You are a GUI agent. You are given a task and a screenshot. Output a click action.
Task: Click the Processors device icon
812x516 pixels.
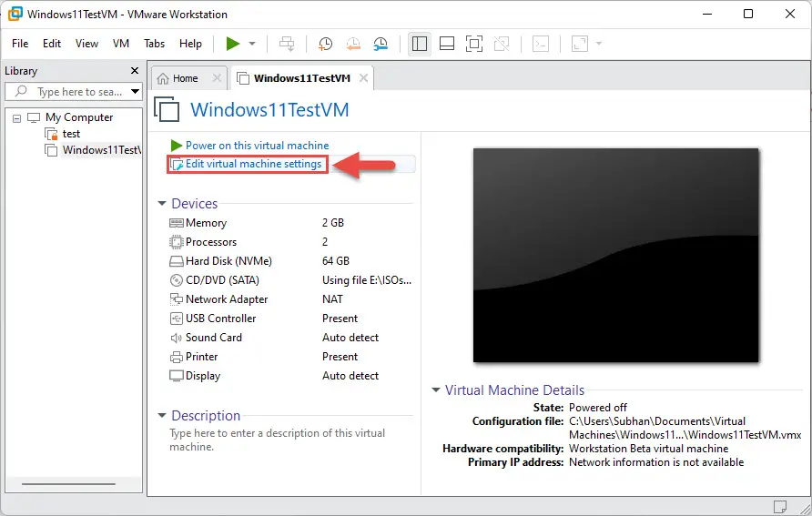coord(176,242)
